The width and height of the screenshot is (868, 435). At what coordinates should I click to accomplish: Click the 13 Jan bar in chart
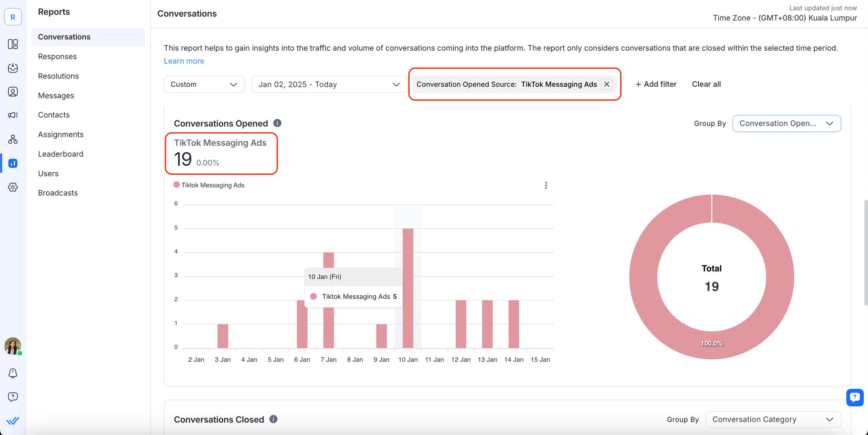487,324
